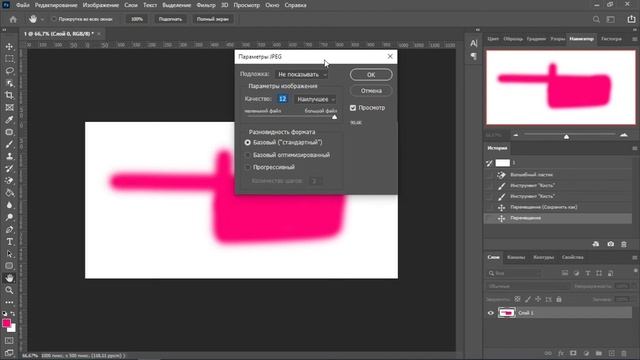Open the quality preset dropdown

point(315,99)
